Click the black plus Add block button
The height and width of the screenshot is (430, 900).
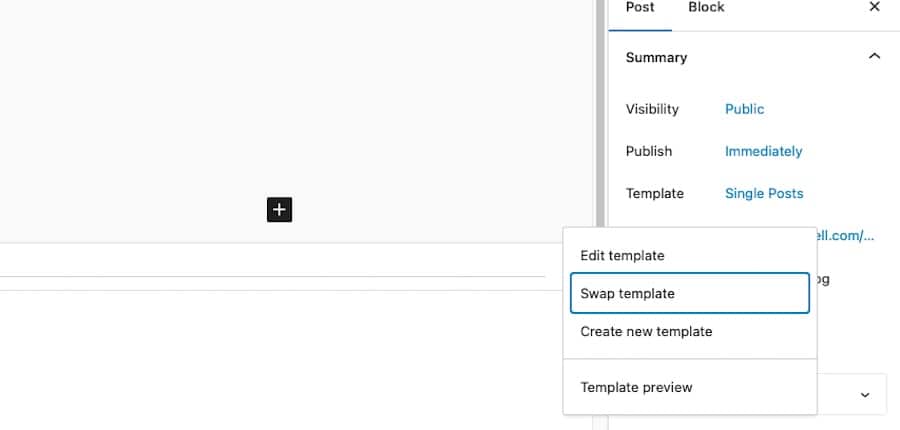pos(279,209)
